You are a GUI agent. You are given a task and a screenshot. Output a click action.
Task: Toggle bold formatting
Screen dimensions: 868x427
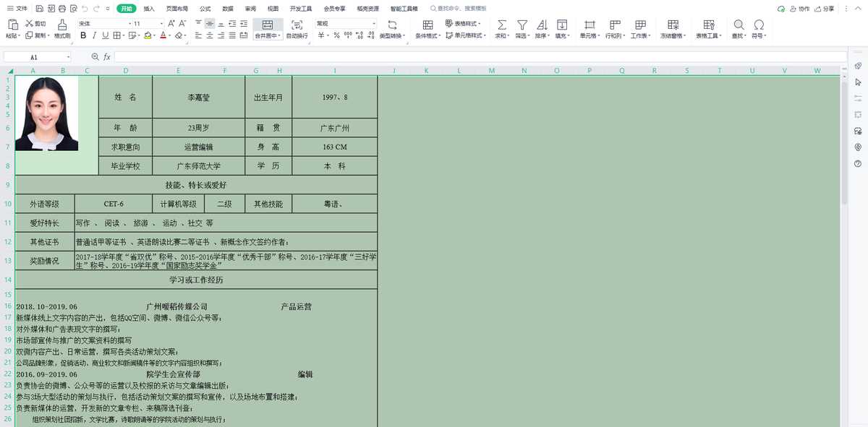[83, 35]
